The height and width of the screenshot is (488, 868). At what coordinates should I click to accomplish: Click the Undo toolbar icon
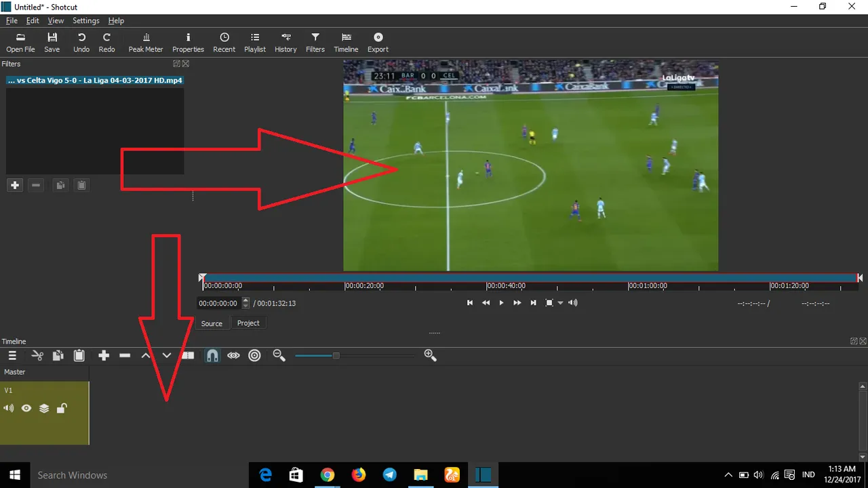[x=81, y=43]
